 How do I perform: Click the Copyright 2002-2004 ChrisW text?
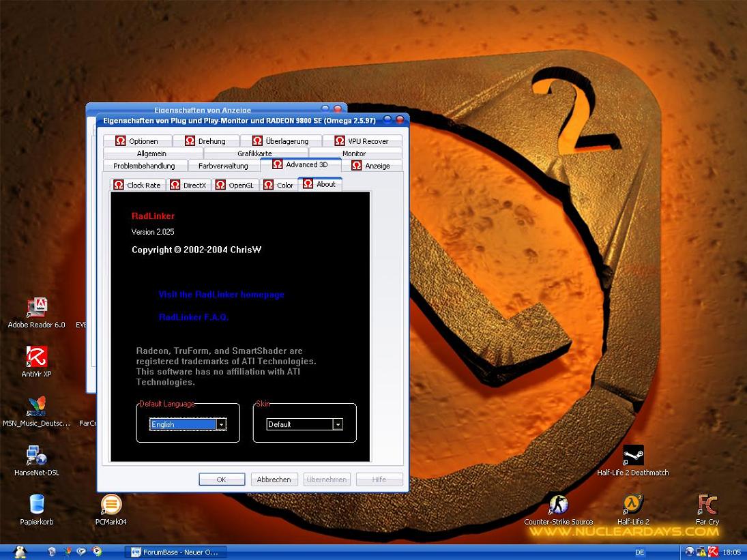196,250
